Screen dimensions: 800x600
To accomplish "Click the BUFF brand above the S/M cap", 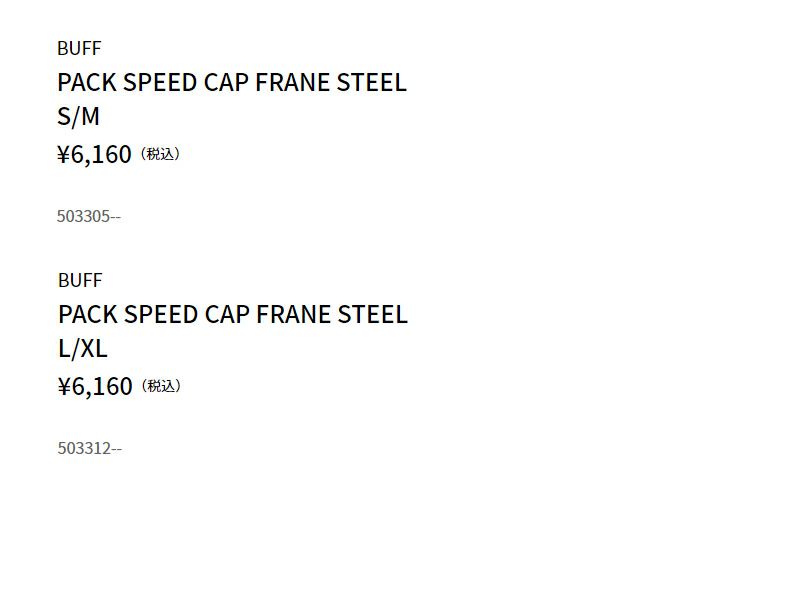I will tap(79, 48).
